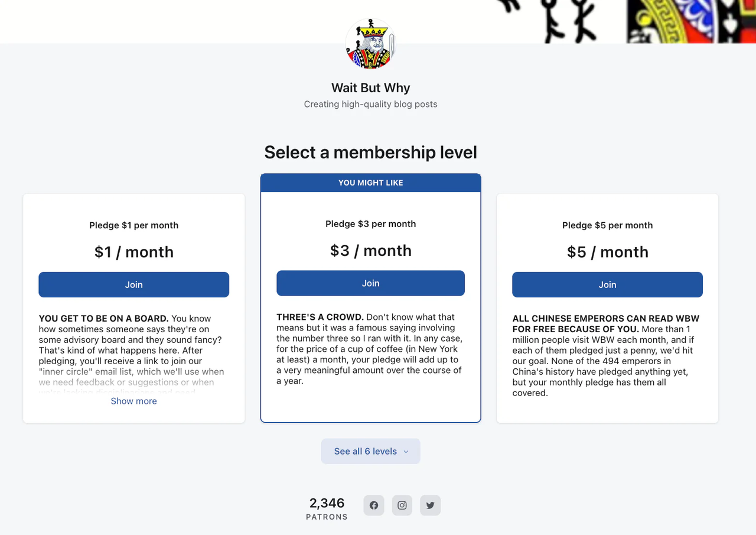
Task: Select the YOU MIGHT LIKE banner
Action: 370,183
